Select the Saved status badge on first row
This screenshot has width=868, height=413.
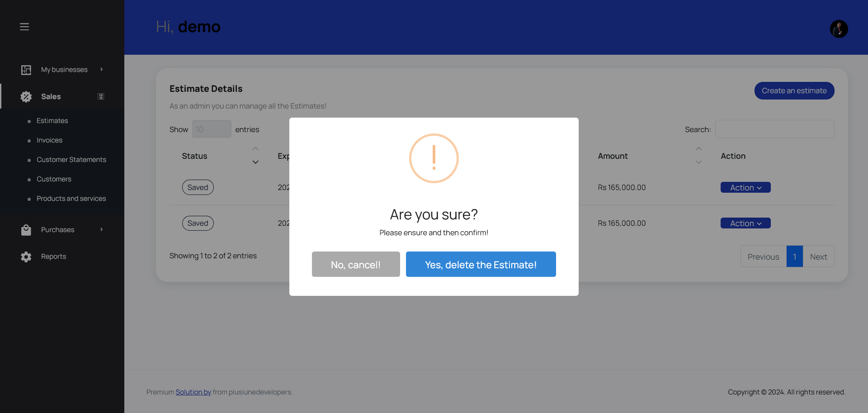(x=198, y=187)
